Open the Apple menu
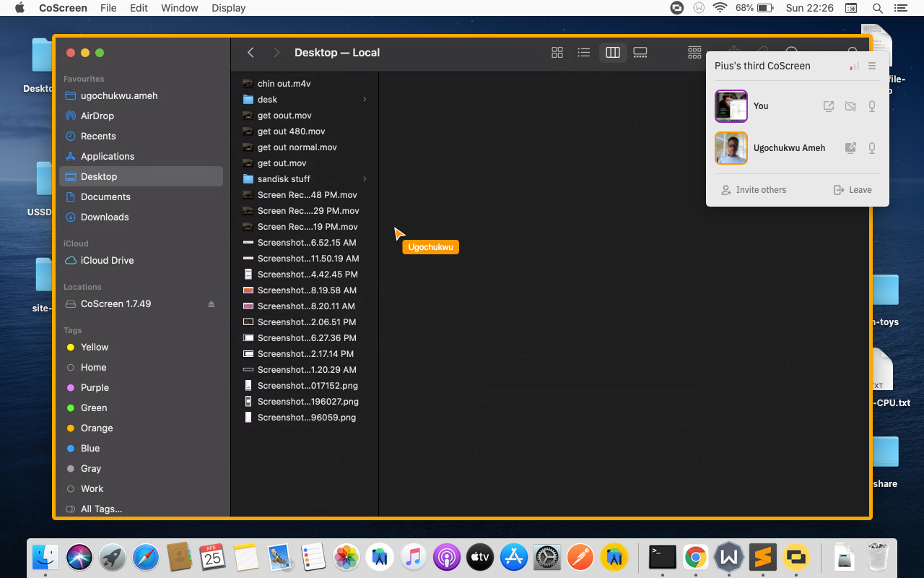 tap(19, 8)
